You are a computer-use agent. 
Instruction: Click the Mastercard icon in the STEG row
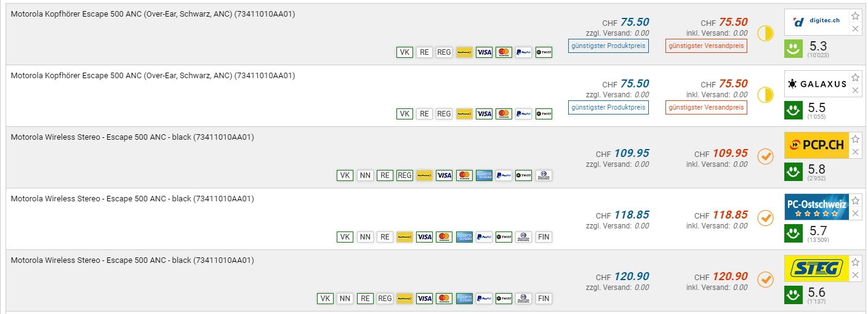point(444,299)
